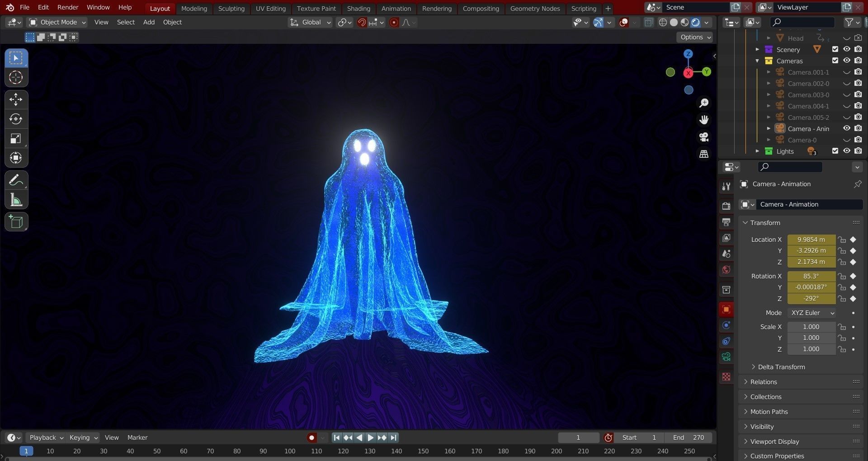Switch perspective/orthographic grid icon
This screenshot has height=461, width=868.
tap(704, 154)
